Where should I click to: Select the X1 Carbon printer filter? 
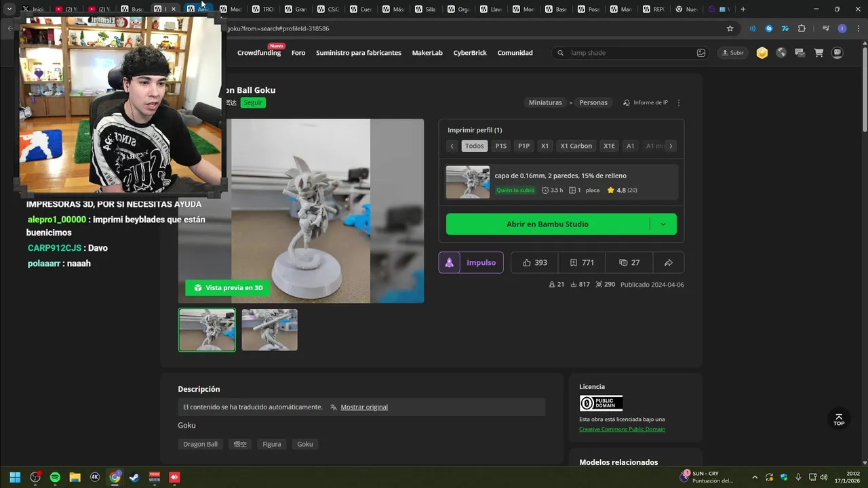pyautogui.click(x=576, y=146)
